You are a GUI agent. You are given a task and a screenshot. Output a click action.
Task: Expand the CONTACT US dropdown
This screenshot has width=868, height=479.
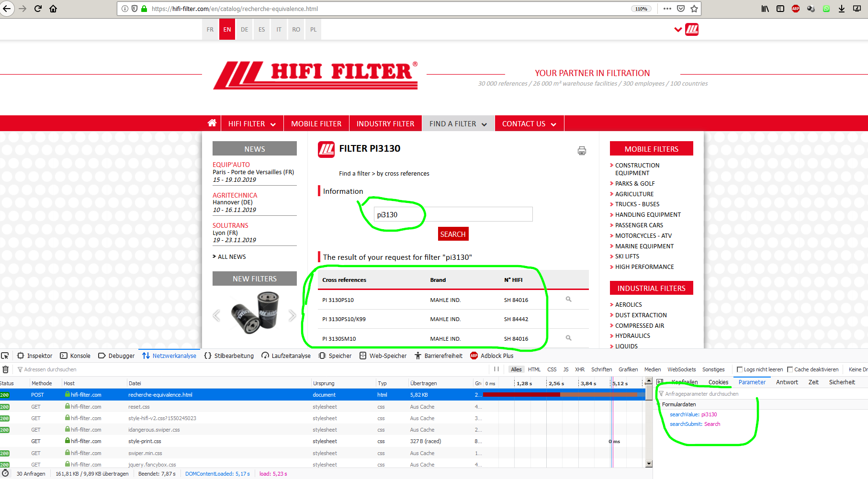click(x=553, y=124)
